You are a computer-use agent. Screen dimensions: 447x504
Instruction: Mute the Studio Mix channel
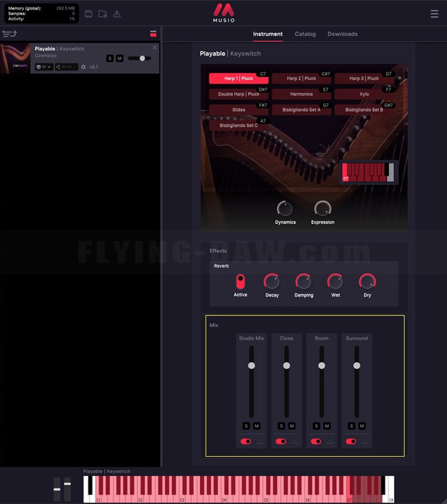[256, 426]
